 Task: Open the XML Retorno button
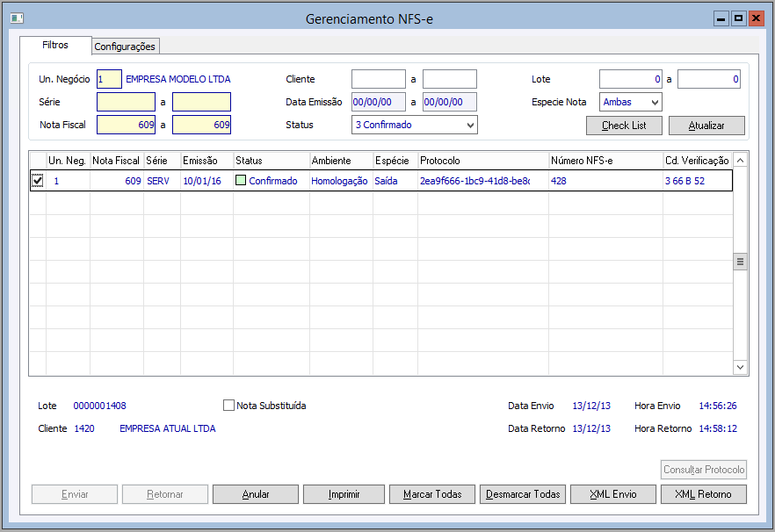(703, 494)
